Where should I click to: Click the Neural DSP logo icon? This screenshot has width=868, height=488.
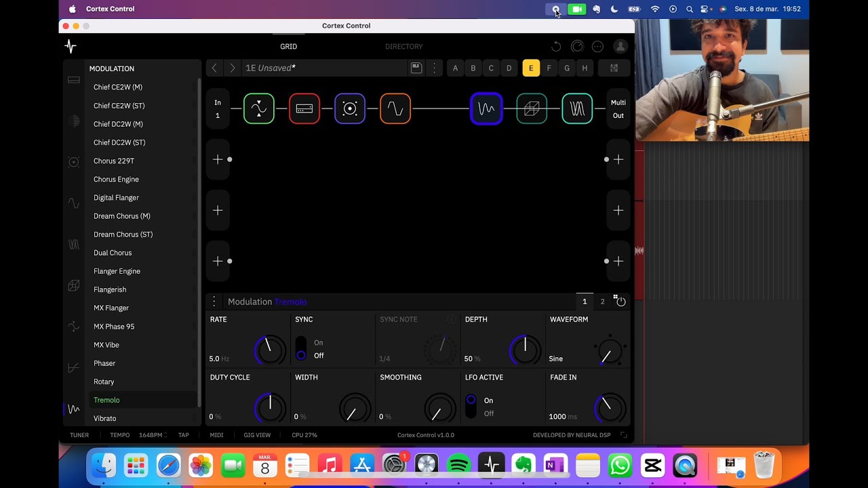71,46
